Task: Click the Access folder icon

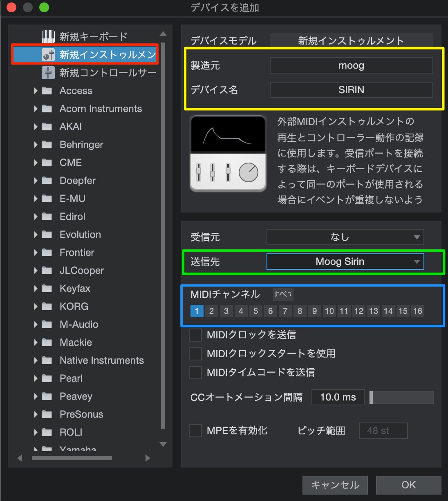Action: tap(47, 91)
